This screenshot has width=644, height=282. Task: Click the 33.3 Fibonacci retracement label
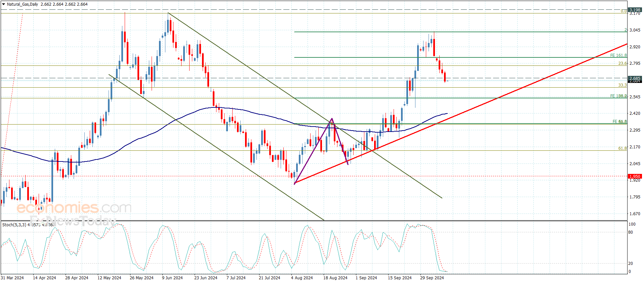click(x=622, y=85)
